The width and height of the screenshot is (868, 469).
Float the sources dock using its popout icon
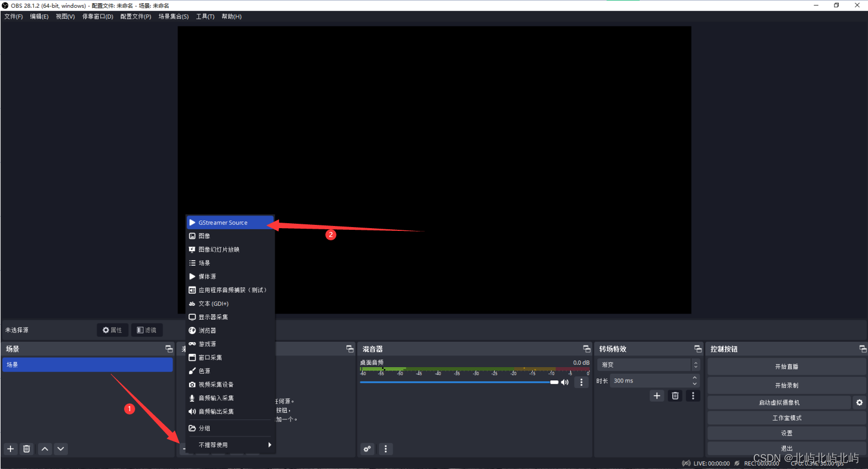(x=350, y=349)
